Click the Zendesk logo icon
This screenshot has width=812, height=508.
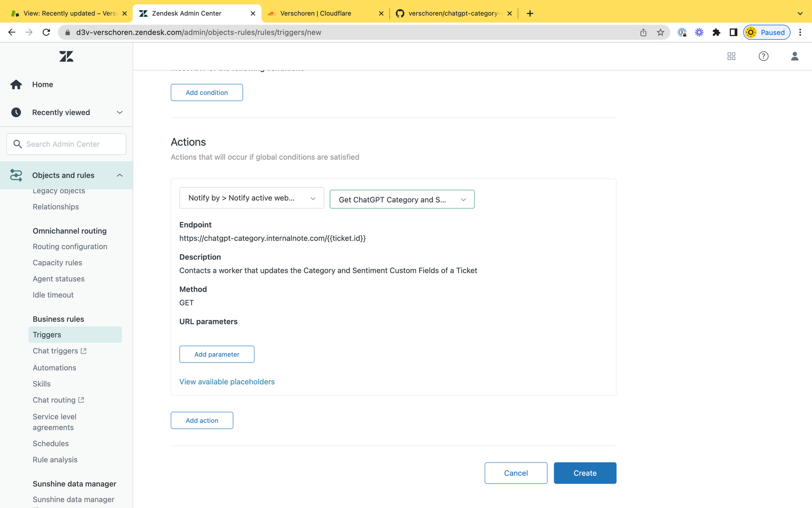(66, 56)
